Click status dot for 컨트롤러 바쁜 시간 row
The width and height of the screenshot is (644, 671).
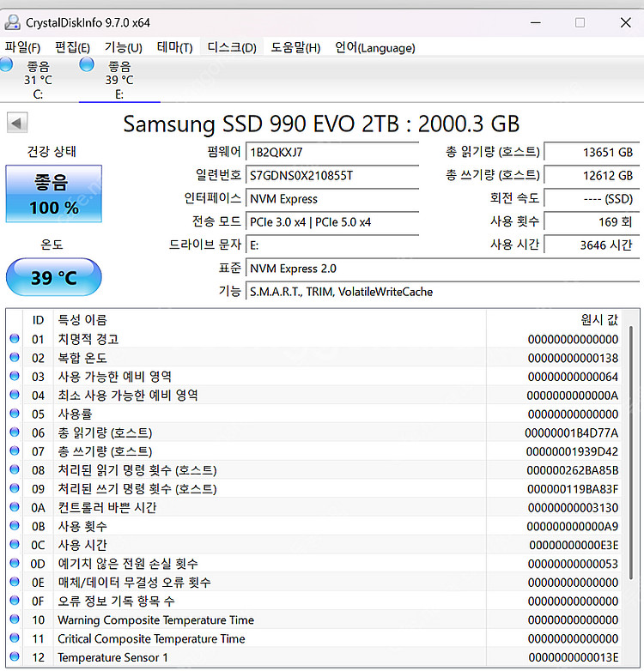click(x=15, y=507)
